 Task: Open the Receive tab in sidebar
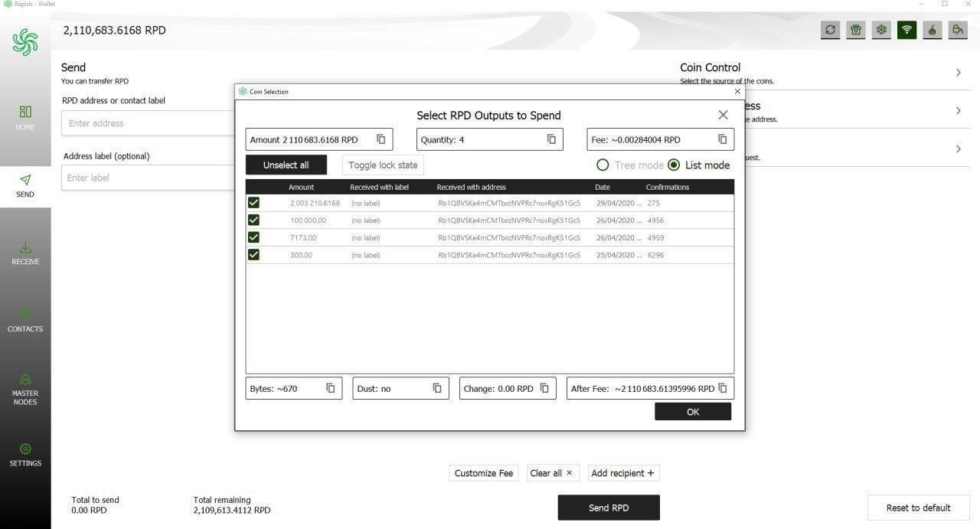coord(25,254)
